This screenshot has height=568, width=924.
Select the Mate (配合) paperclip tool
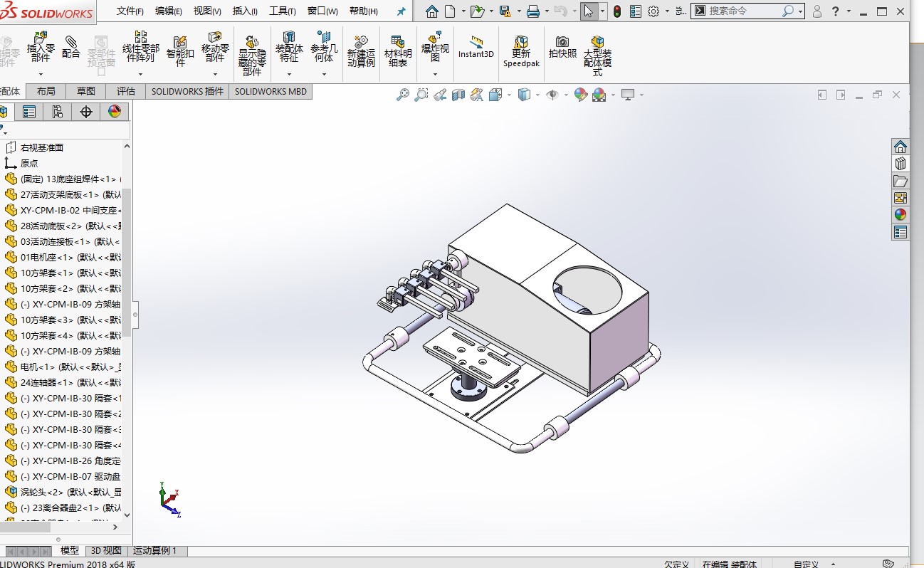coord(71,47)
